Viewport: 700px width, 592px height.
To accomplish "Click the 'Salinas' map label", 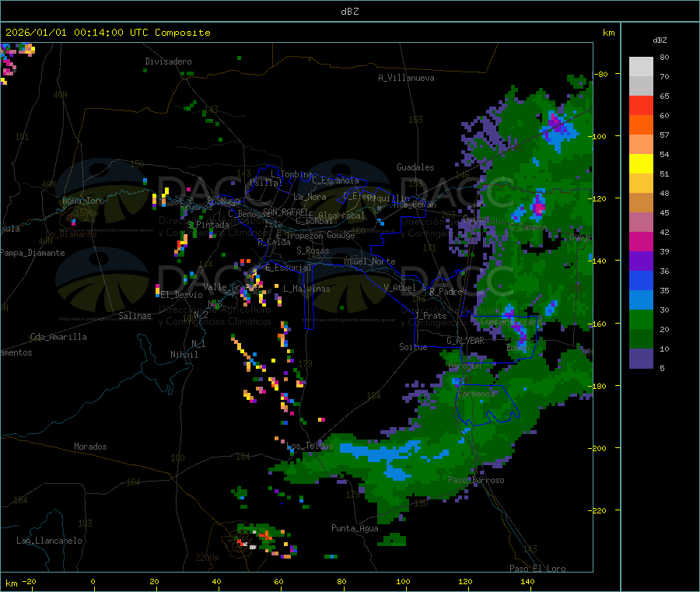I will click(135, 316).
